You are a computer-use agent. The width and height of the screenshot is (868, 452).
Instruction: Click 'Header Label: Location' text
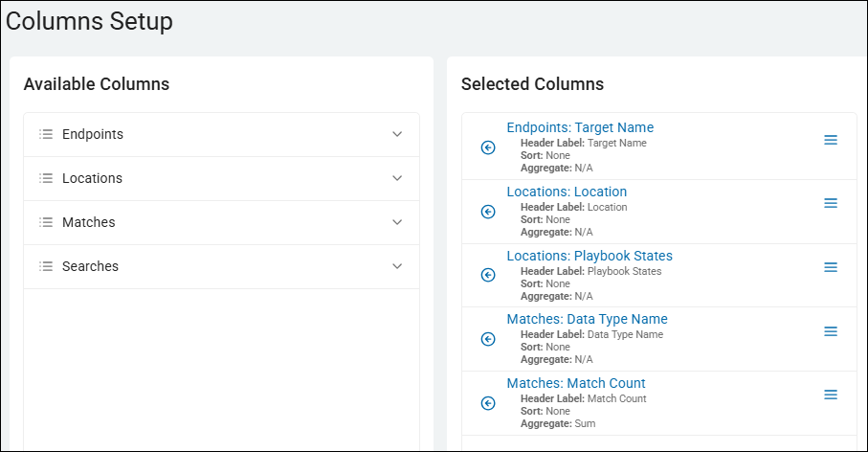tap(573, 207)
